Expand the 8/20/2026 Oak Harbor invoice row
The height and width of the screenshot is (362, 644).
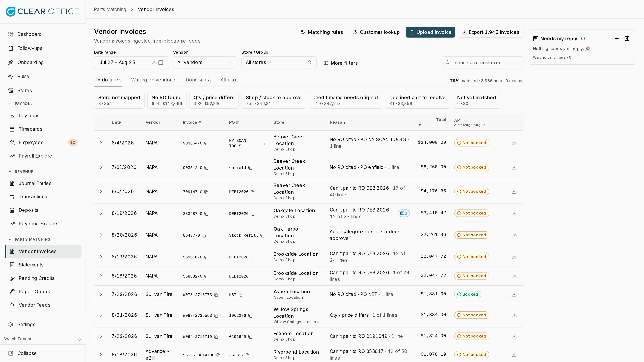(x=101, y=235)
